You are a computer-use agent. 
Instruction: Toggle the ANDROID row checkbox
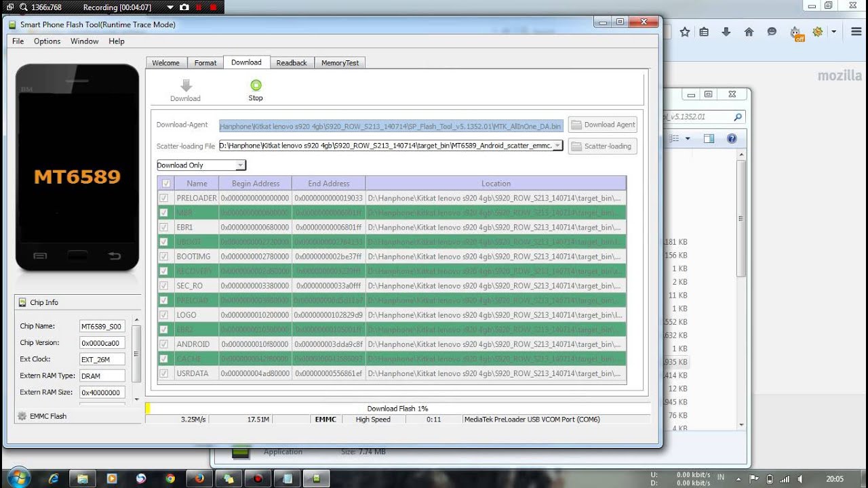click(163, 344)
